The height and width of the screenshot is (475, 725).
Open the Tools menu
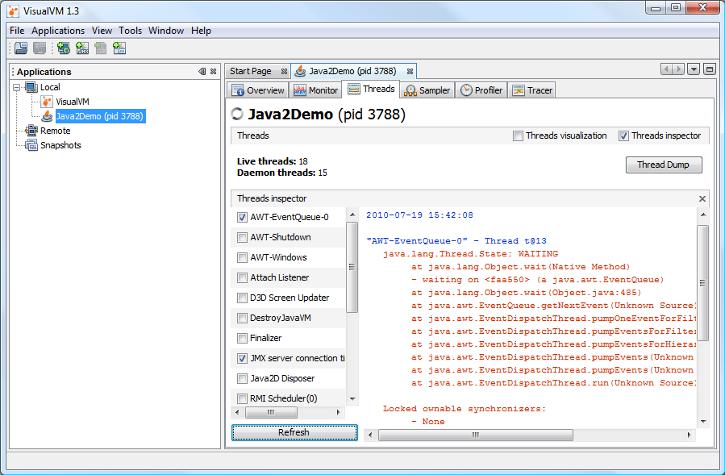pyautogui.click(x=130, y=31)
